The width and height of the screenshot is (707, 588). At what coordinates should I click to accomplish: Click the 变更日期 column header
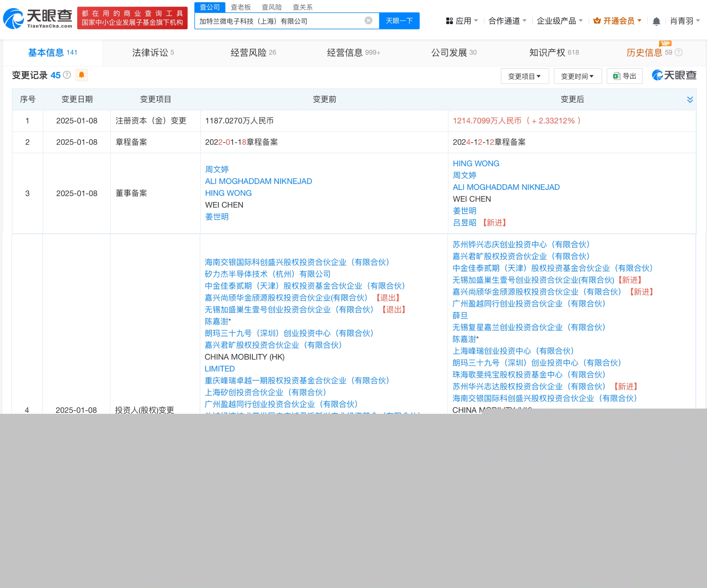[77, 99]
